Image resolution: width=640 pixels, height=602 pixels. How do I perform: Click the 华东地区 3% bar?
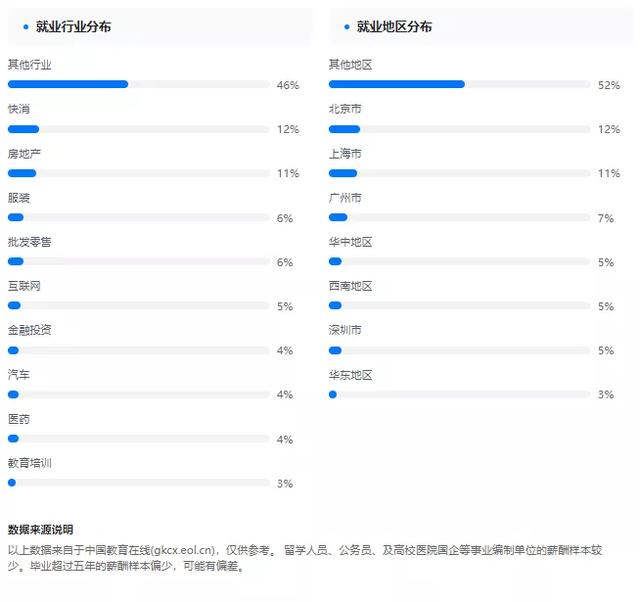pos(460,395)
